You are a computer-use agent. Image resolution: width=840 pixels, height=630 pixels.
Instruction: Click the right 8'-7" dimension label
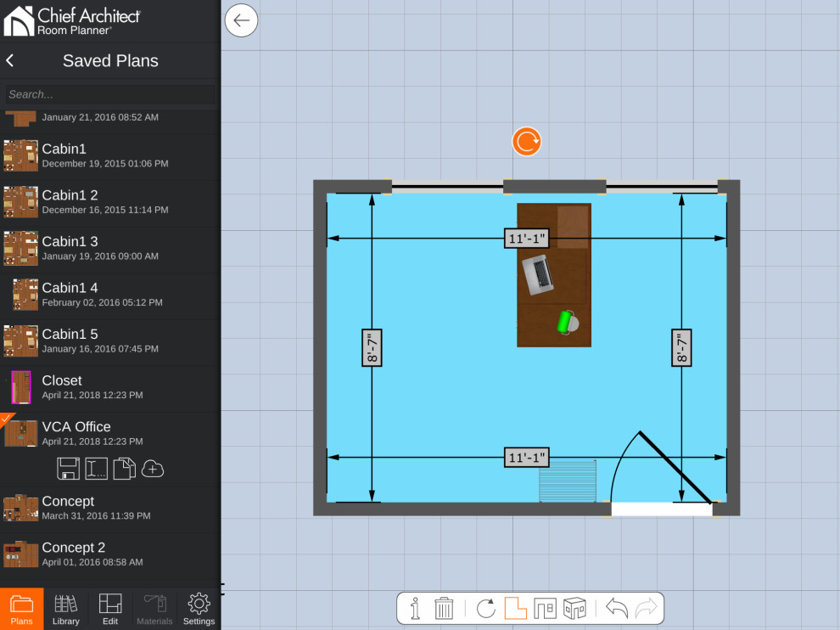point(681,347)
